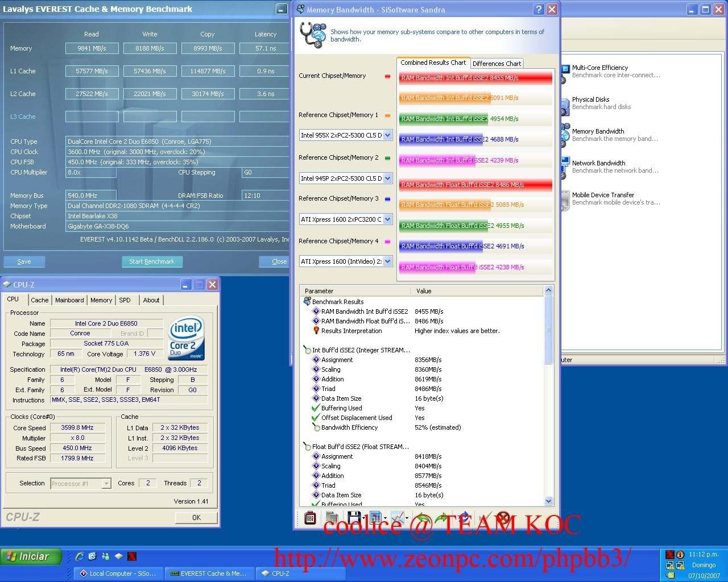
Task: Open the save icon's dropdown arrow in Sandra's toolbar
Action: [363, 518]
